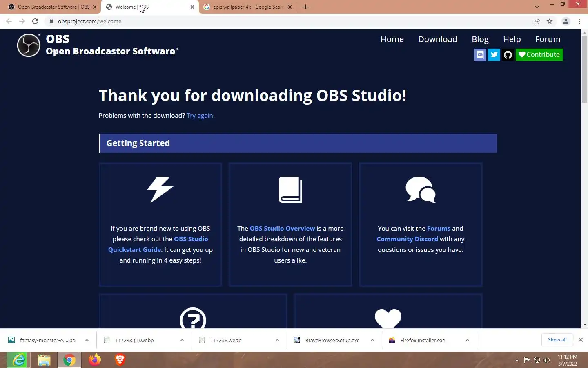Screen dimensions: 588x368
Task: Open the Download navigation link
Action: click(x=438, y=39)
